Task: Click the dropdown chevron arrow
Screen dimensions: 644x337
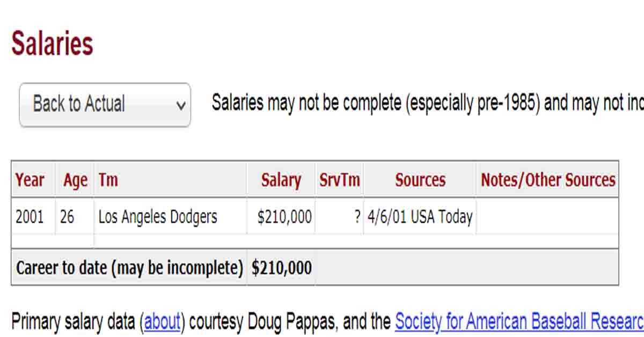Action: [x=181, y=105]
